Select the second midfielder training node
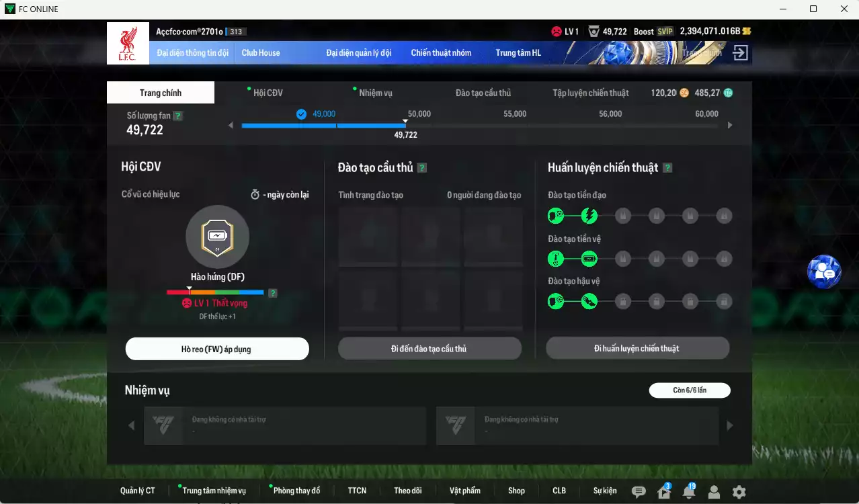Viewport: 859px width, 504px height. click(589, 259)
